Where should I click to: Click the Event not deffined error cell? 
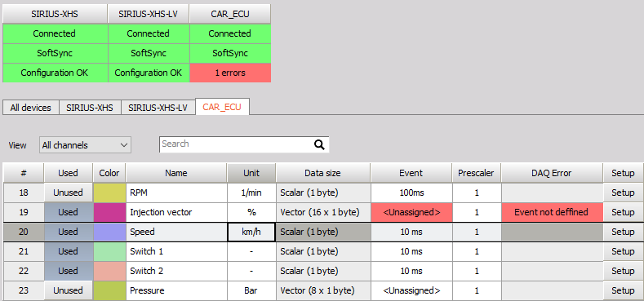pyautogui.click(x=552, y=212)
